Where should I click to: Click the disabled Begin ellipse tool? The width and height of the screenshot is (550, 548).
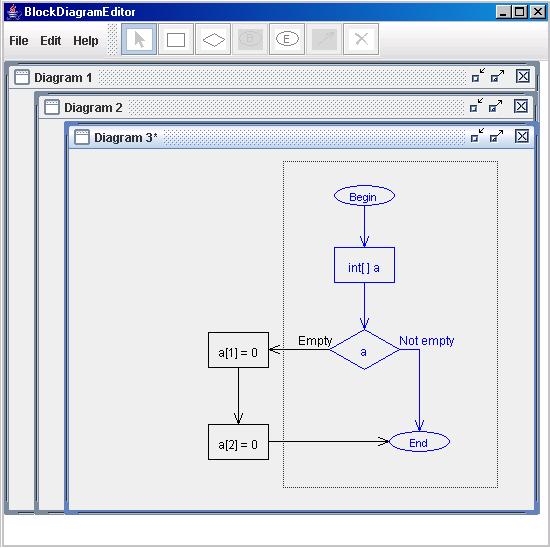coord(250,39)
